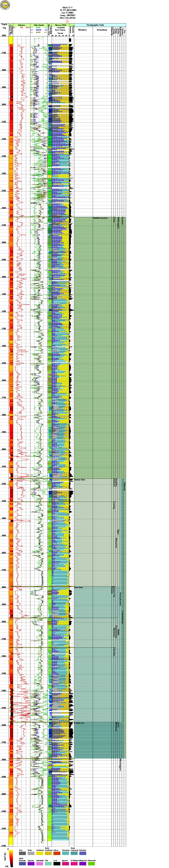The width and height of the screenshot is (169, 868).
Task: Click the 6300 depth label
Action: [x=4, y=846]
